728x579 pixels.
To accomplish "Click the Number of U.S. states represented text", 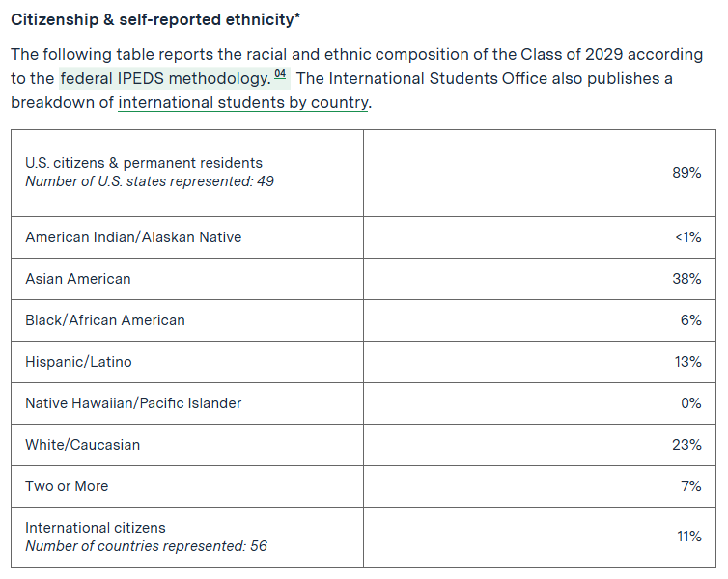I will click(x=150, y=180).
